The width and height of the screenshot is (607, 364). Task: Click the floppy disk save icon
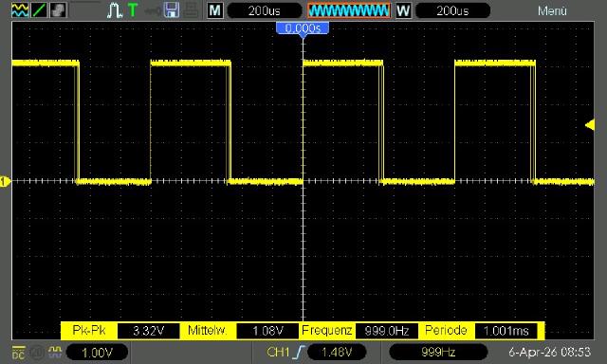(x=172, y=10)
